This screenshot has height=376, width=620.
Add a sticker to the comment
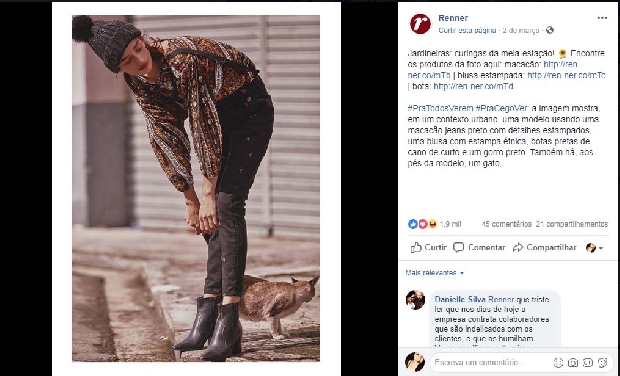pyautogui.click(x=603, y=362)
